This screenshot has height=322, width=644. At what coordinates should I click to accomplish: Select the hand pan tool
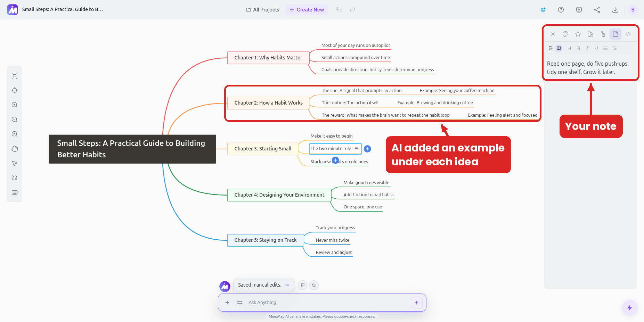(15, 149)
